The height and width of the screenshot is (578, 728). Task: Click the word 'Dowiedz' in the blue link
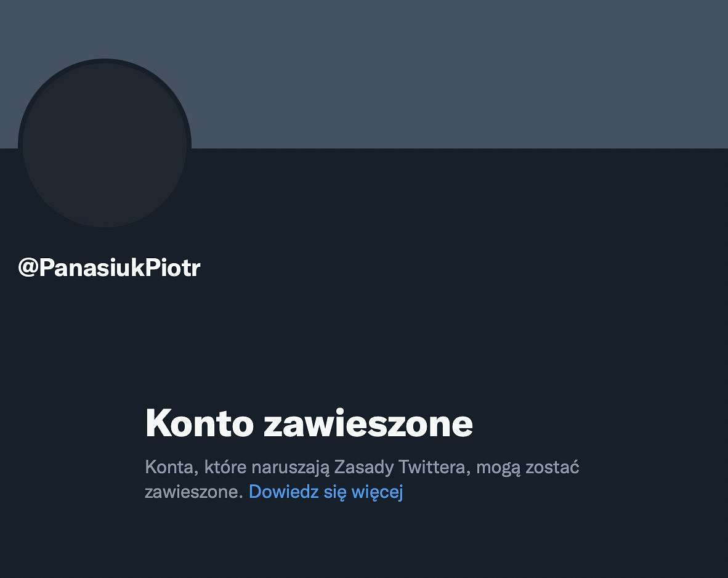click(284, 492)
